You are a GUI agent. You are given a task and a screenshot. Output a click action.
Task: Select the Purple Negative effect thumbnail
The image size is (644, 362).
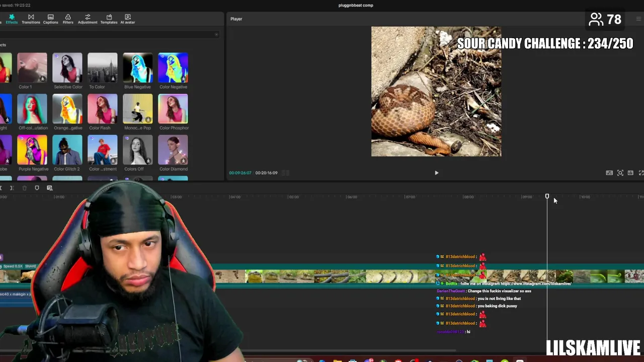tap(32, 150)
